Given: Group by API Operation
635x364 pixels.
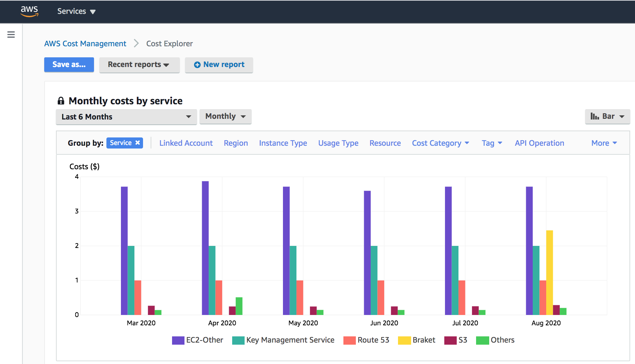Looking at the screenshot, I should (x=539, y=143).
